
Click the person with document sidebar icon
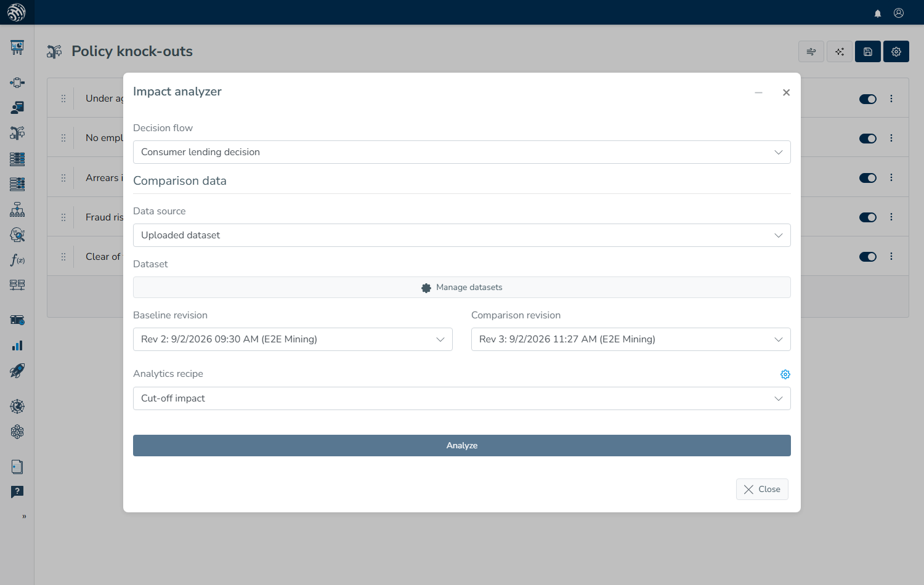(17, 108)
